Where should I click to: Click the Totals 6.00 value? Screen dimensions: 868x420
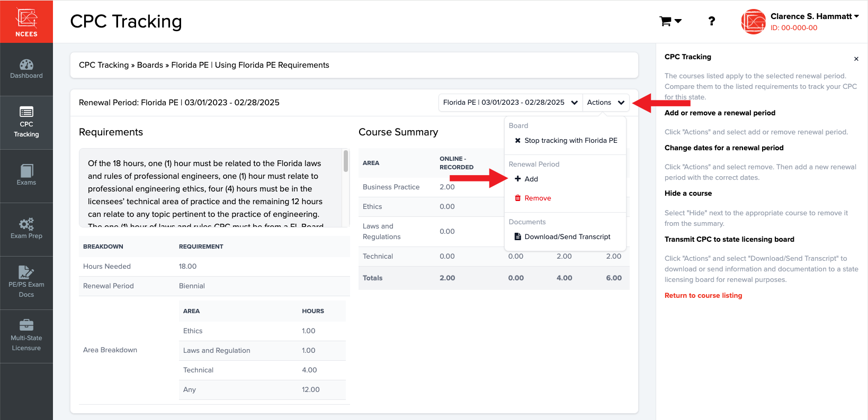point(614,278)
